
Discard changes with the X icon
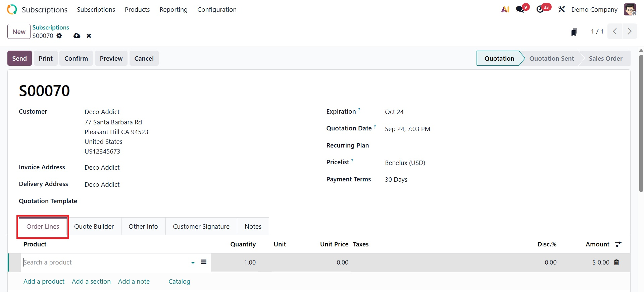click(x=89, y=36)
